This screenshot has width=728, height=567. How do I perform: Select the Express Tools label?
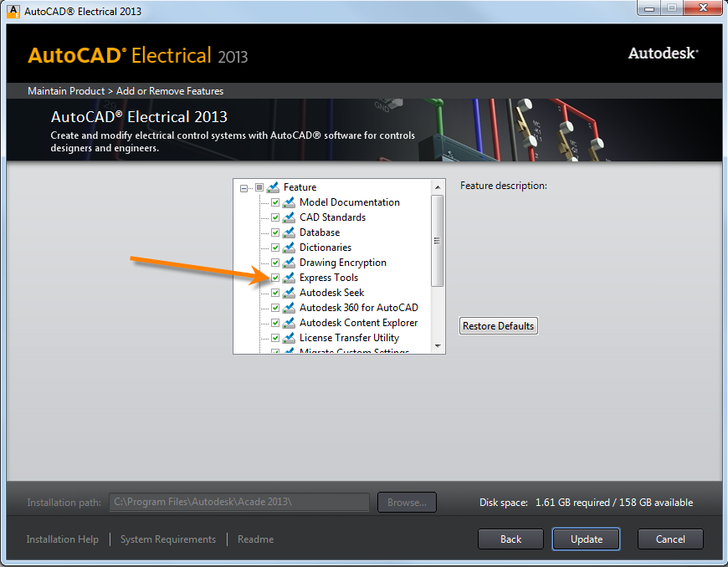tap(329, 278)
